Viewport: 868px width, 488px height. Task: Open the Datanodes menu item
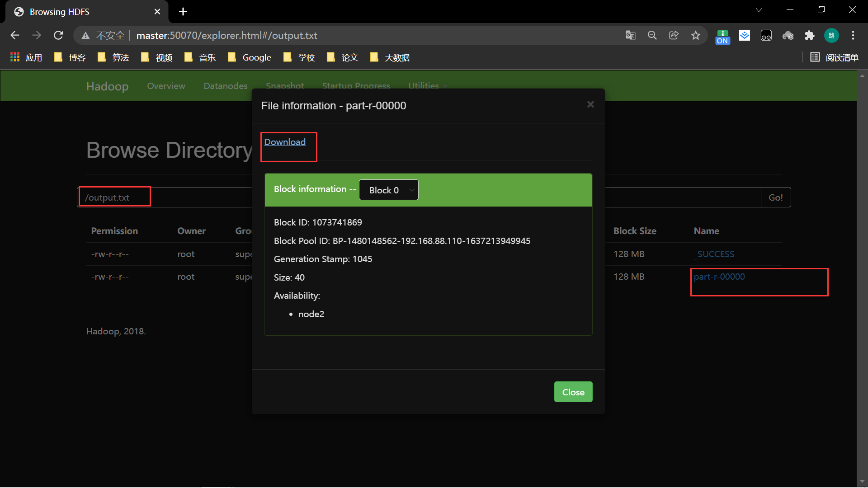[x=225, y=86]
